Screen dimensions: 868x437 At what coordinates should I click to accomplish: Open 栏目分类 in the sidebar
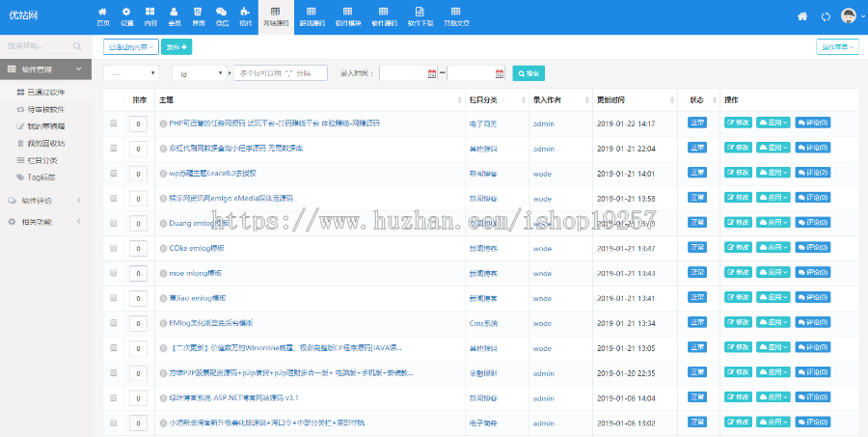[x=42, y=161]
